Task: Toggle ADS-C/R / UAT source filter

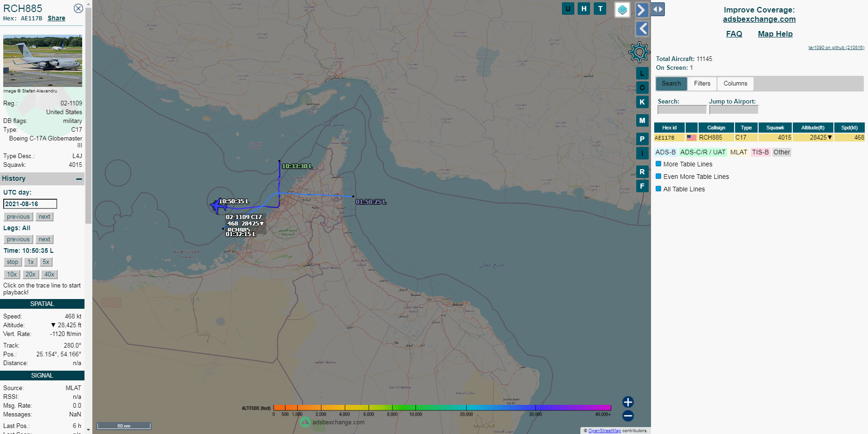Action: (x=703, y=152)
